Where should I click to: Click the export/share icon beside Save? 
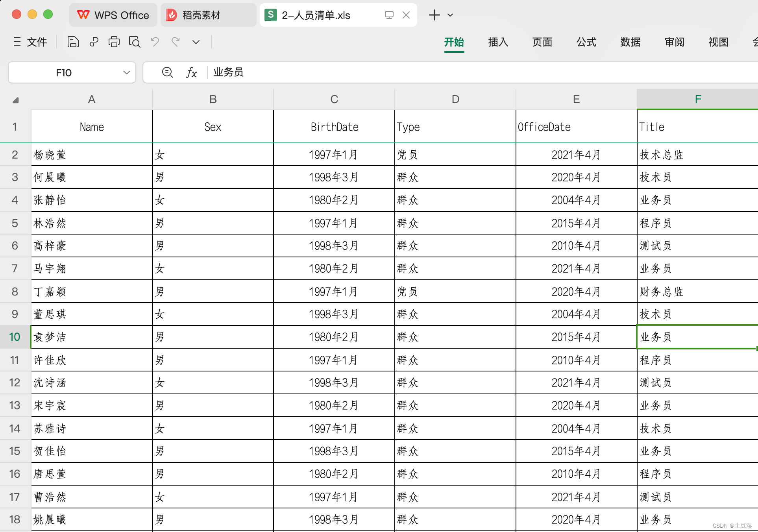(94, 42)
